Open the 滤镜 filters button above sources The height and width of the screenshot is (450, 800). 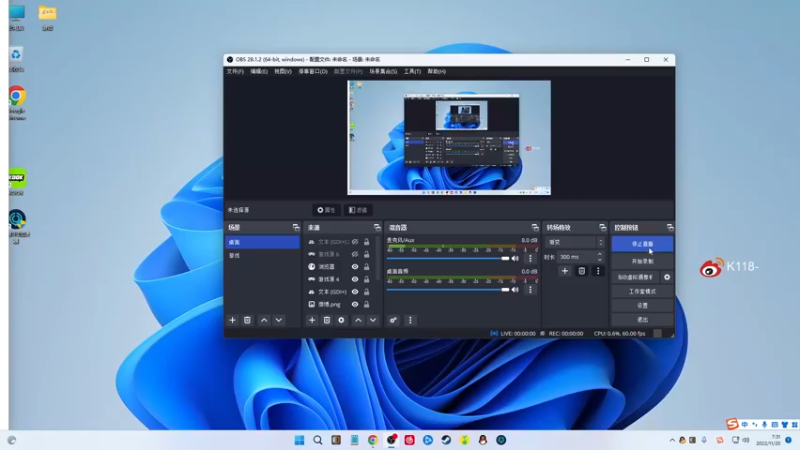[358, 210]
